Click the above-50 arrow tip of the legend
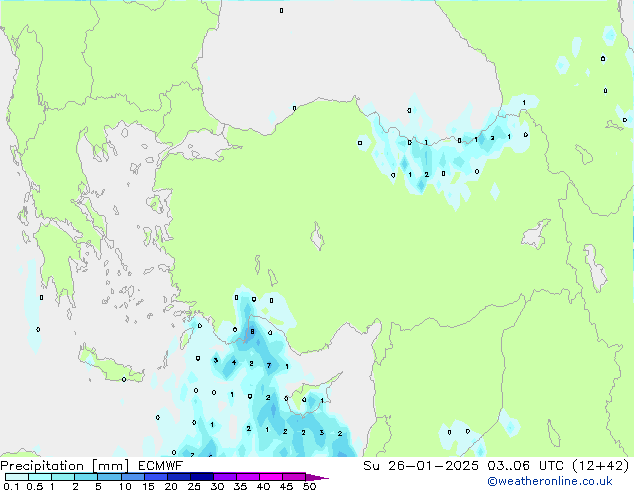Viewport: 634px width, 490px height. [x=317, y=477]
